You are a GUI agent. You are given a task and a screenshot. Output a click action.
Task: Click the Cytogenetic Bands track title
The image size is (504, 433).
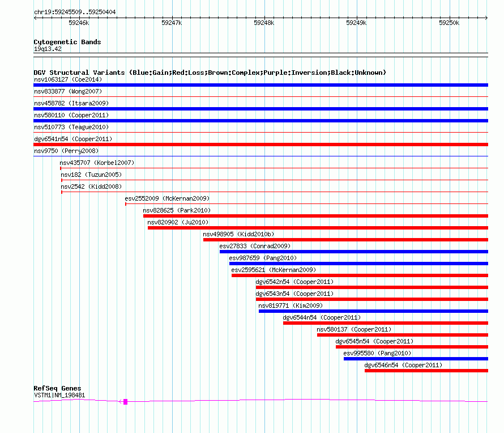click(67, 42)
